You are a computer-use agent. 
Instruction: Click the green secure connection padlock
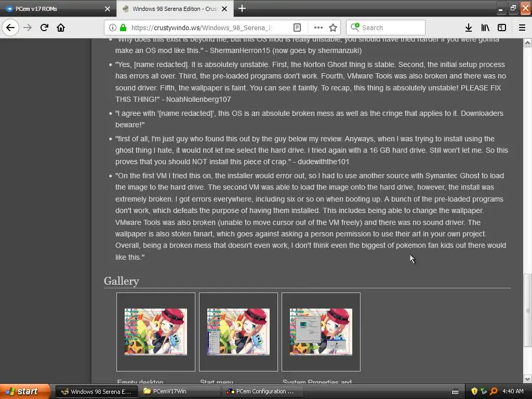point(123,28)
